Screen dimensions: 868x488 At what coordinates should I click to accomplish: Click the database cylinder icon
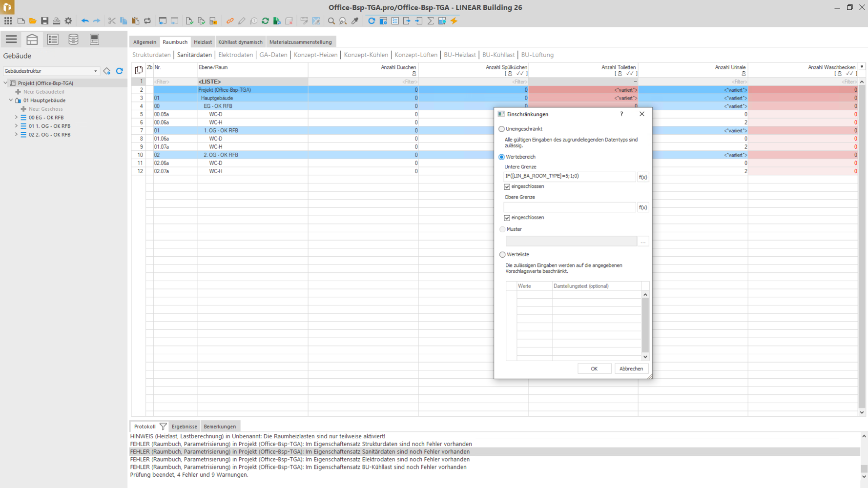[73, 40]
